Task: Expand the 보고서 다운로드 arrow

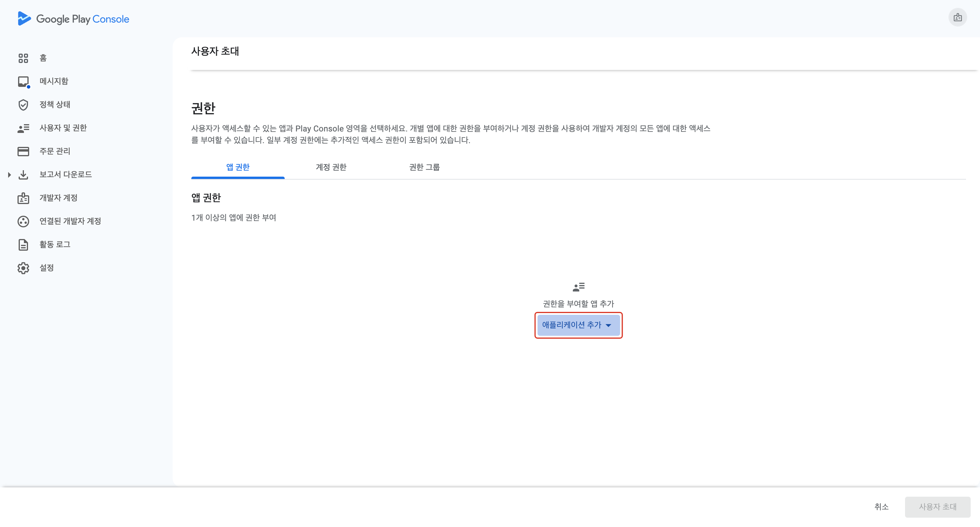Action: click(9, 175)
